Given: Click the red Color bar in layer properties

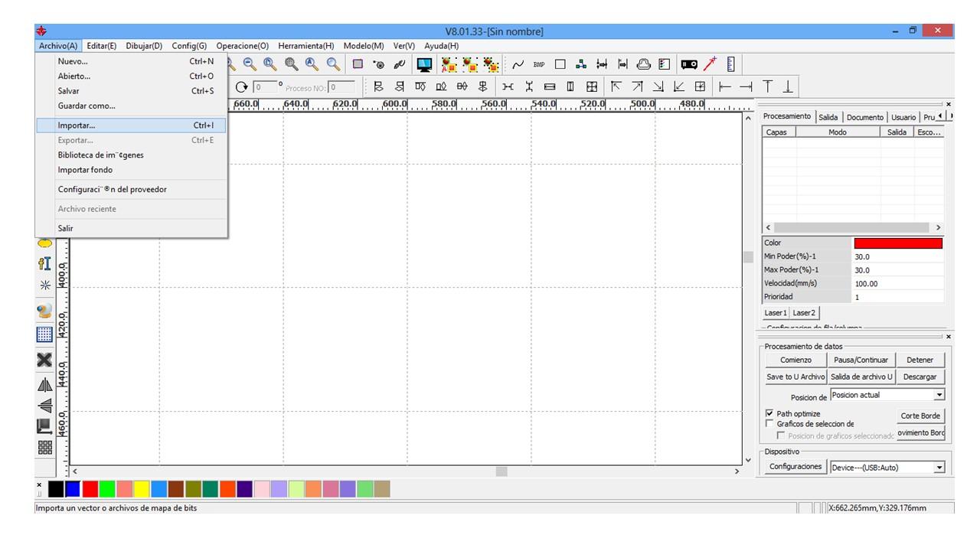Looking at the screenshot, I should pos(898,243).
